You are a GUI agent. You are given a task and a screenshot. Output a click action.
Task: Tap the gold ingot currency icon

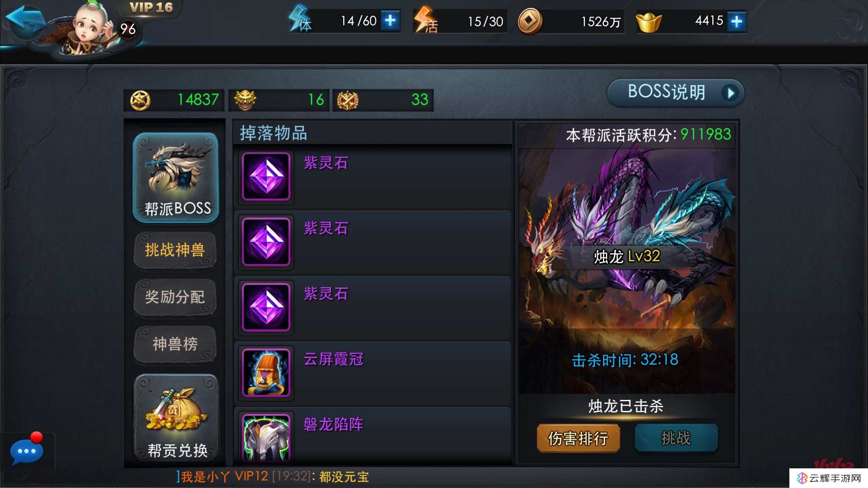click(649, 22)
